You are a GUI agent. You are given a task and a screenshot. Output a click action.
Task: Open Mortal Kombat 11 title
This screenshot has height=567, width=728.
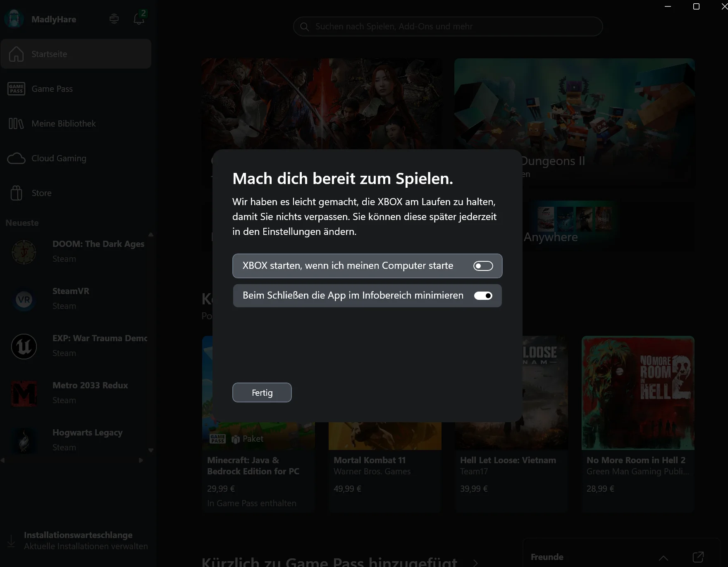(370, 460)
